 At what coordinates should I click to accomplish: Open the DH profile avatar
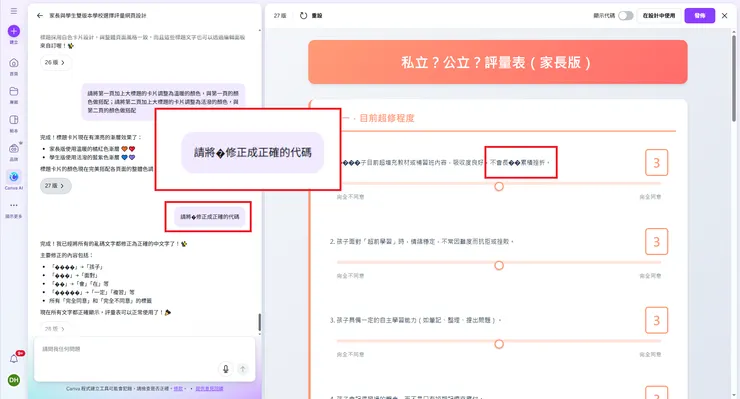coord(14,380)
